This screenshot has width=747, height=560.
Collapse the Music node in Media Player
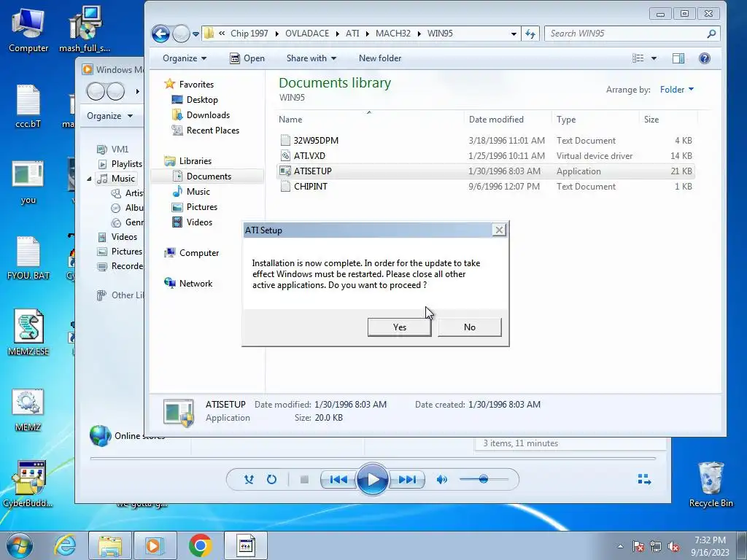pos(89,179)
